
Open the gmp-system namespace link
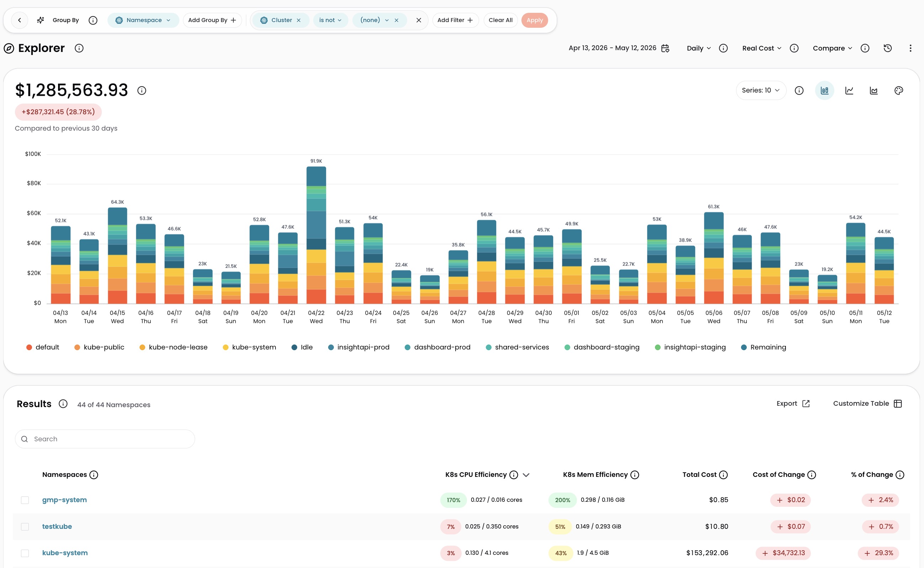(64, 500)
